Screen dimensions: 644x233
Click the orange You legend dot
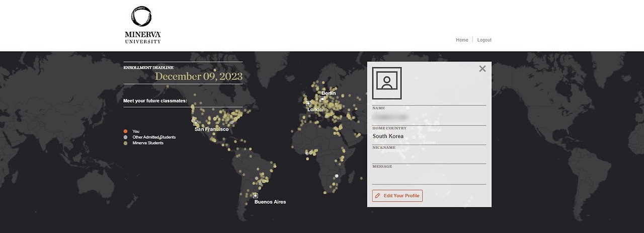(125, 131)
